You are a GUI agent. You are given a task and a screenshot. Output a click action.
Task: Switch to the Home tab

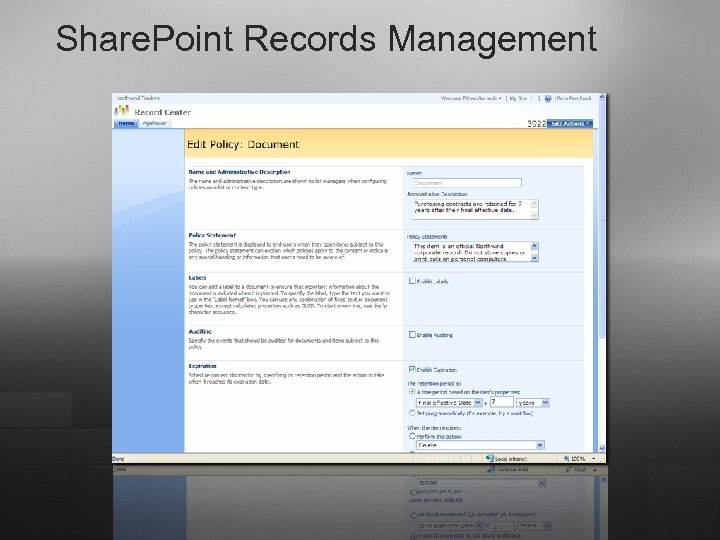(x=126, y=123)
